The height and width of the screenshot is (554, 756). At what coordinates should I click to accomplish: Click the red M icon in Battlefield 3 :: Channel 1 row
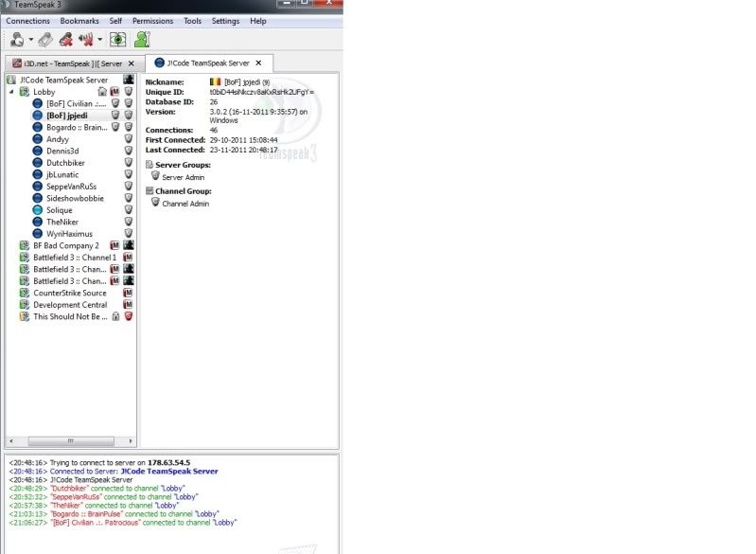coord(128,258)
